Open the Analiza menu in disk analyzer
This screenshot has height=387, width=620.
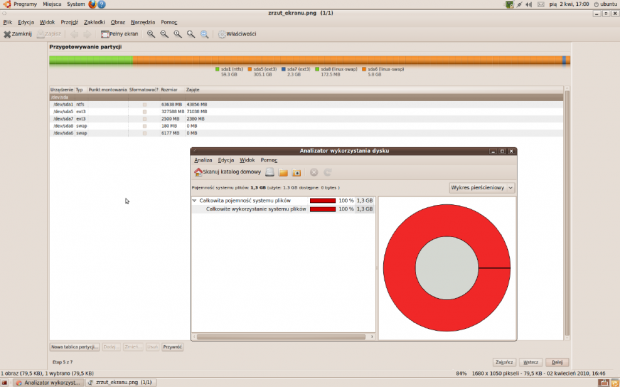coord(203,160)
